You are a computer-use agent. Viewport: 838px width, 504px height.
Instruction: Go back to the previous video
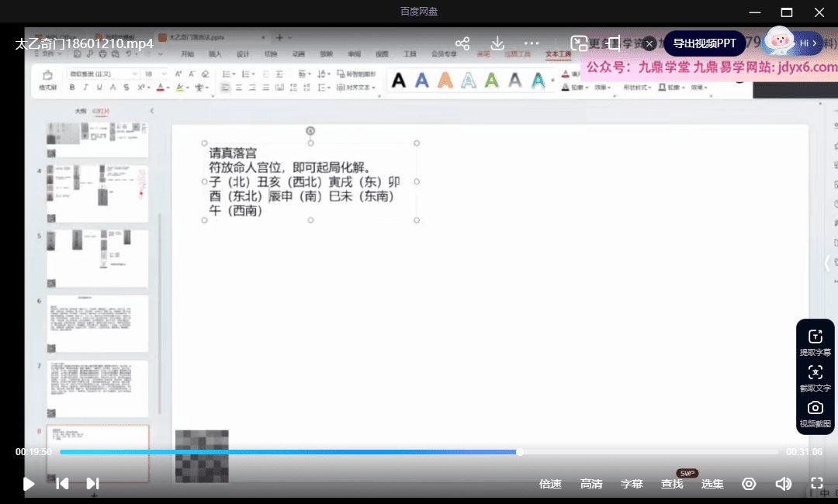[62, 484]
